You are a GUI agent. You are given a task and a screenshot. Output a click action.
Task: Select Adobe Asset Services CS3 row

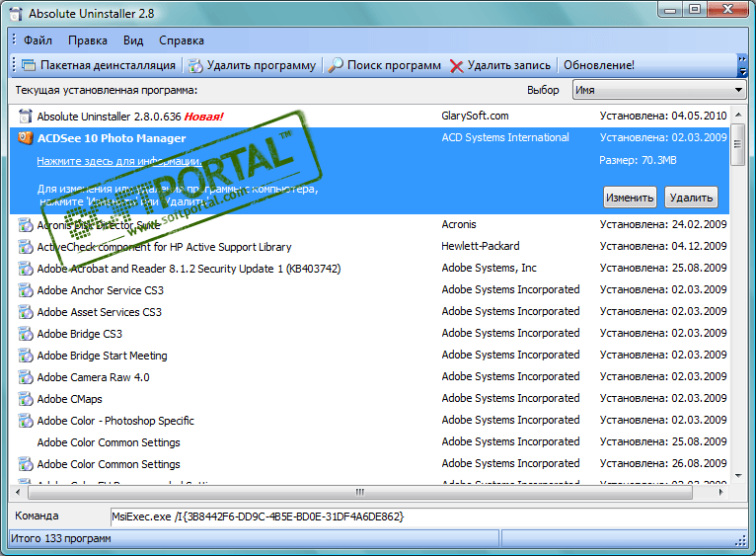coord(369,312)
